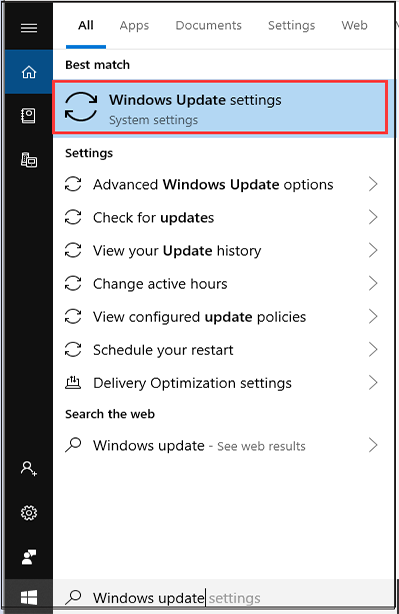399x614 pixels.
Task: Click sync icon beside Change active hours
Action: click(x=73, y=283)
